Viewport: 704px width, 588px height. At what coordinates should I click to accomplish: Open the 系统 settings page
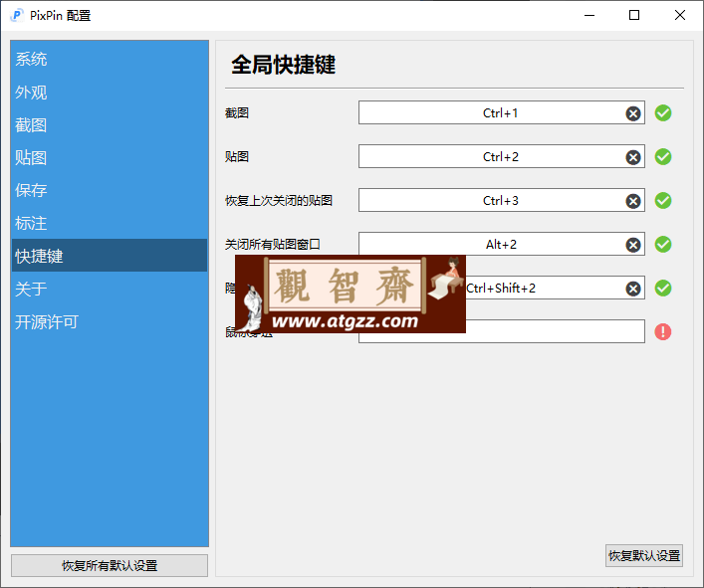pyautogui.click(x=110, y=60)
